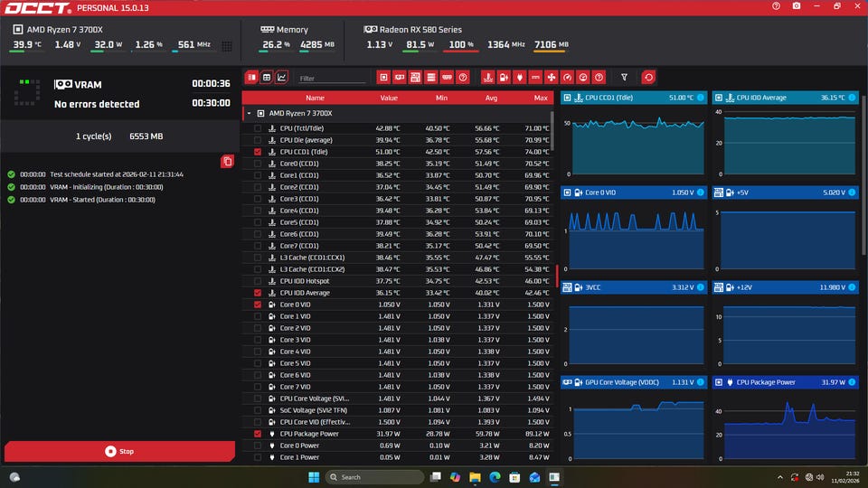Open File Explorer from taskbar
Viewport: 868px width, 488px height.
pos(475,477)
